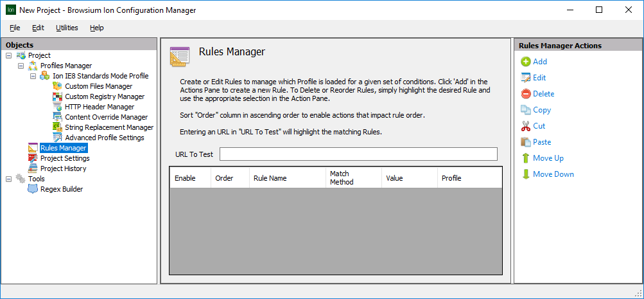Collapse the Tools tree node
Screen dimensions: 644x299
click(8, 179)
